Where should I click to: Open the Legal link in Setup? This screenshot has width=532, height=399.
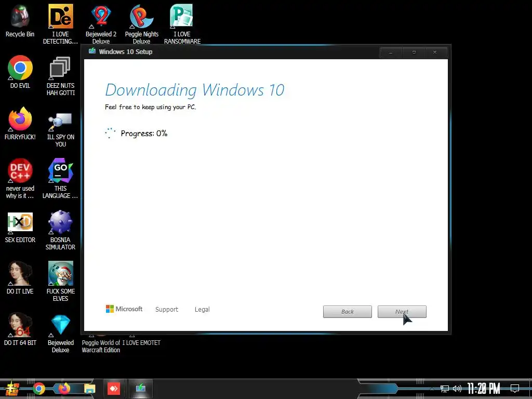pyautogui.click(x=202, y=310)
